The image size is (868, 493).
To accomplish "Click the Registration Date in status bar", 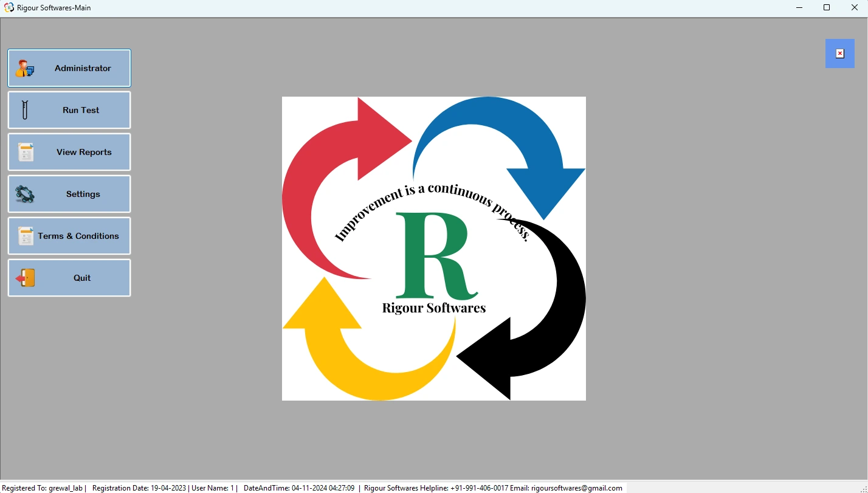I will (x=139, y=488).
